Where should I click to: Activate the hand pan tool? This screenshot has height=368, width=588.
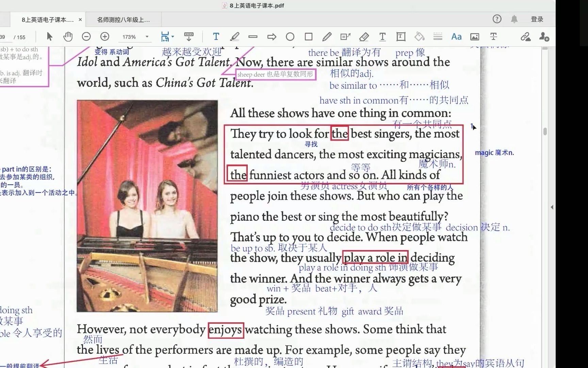pos(68,36)
